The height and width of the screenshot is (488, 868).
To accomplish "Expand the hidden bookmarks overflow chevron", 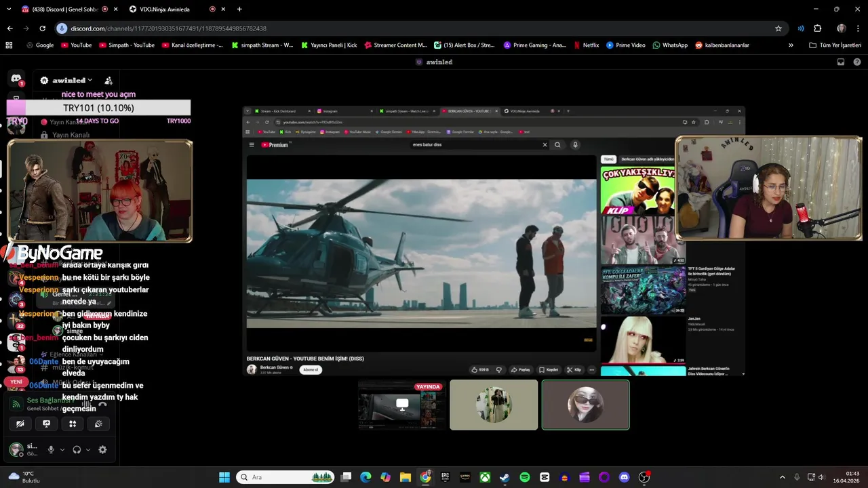I will coord(791,45).
